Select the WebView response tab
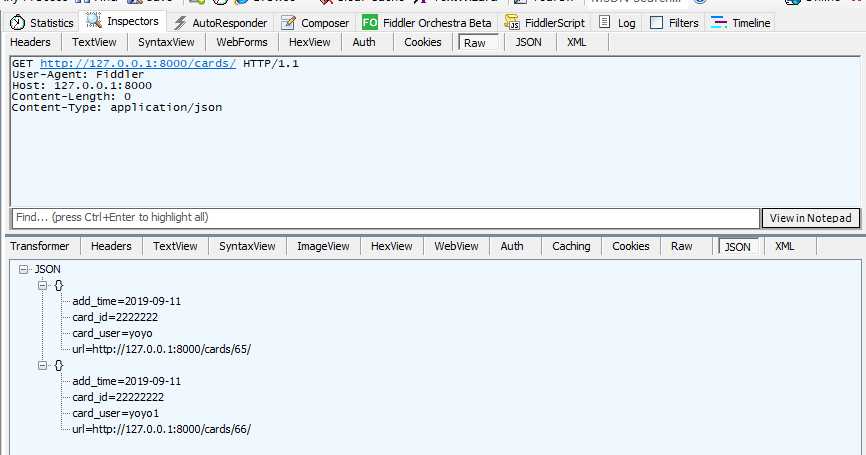 click(x=456, y=246)
